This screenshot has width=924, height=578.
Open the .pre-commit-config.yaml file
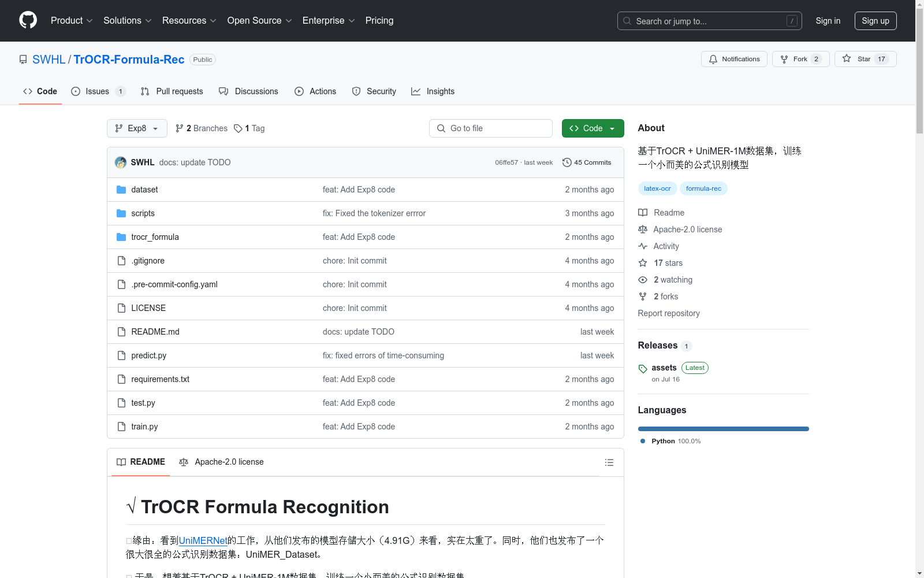click(x=174, y=284)
